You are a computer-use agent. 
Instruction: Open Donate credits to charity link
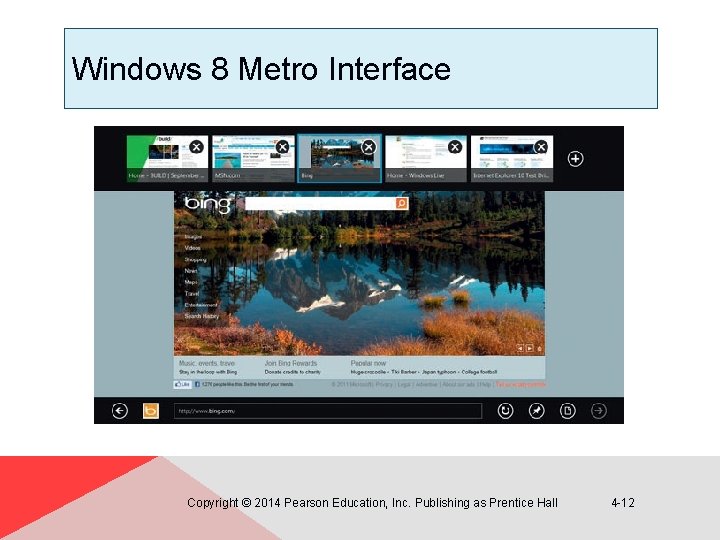[292, 372]
